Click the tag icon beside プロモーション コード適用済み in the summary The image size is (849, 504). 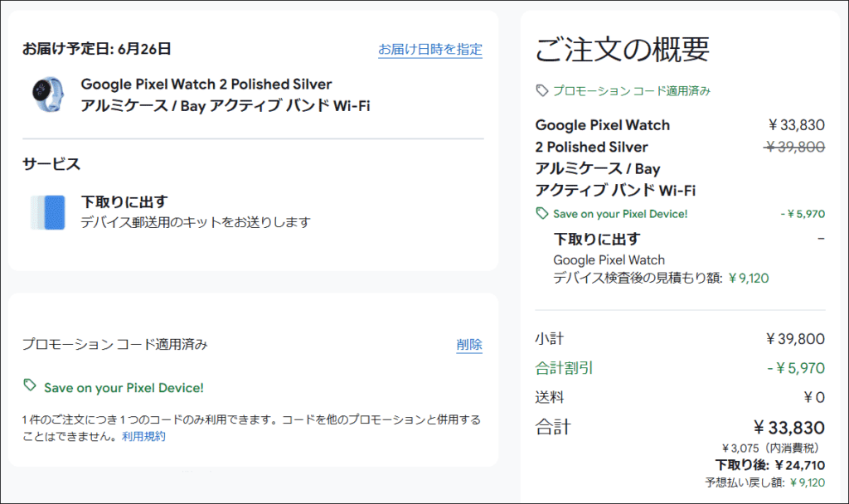coord(542,91)
